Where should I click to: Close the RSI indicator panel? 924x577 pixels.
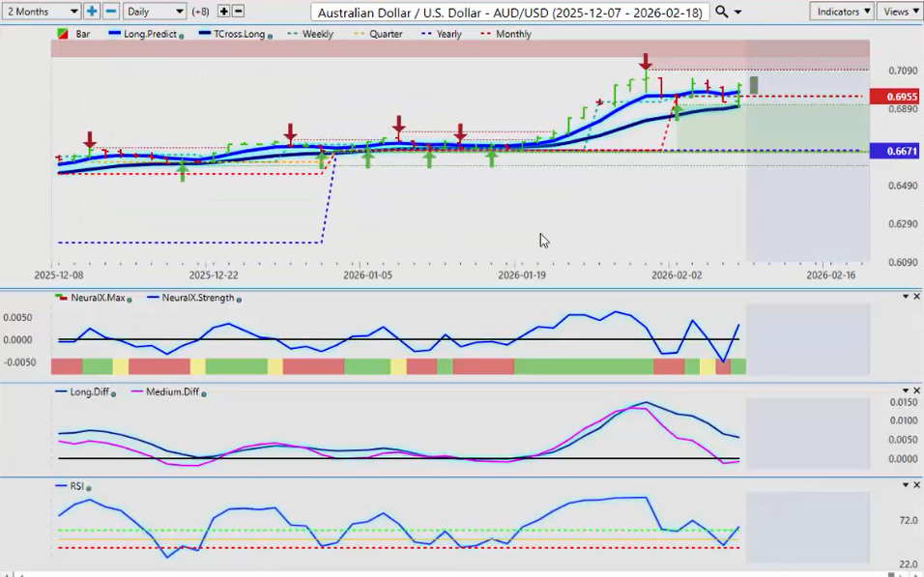click(x=916, y=485)
